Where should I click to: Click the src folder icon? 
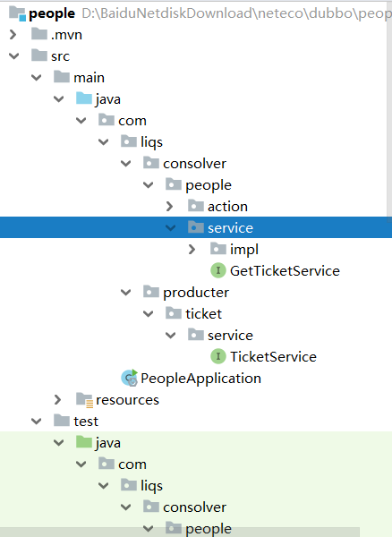39,55
